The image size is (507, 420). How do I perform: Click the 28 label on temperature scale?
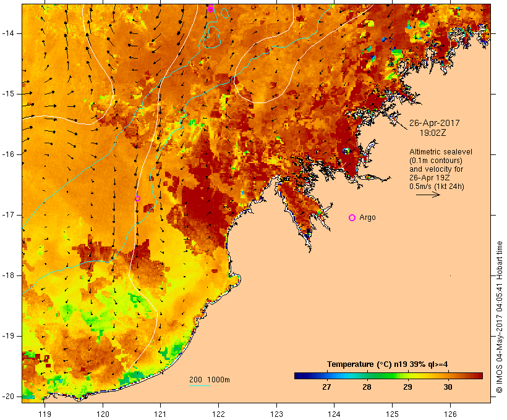point(367,387)
